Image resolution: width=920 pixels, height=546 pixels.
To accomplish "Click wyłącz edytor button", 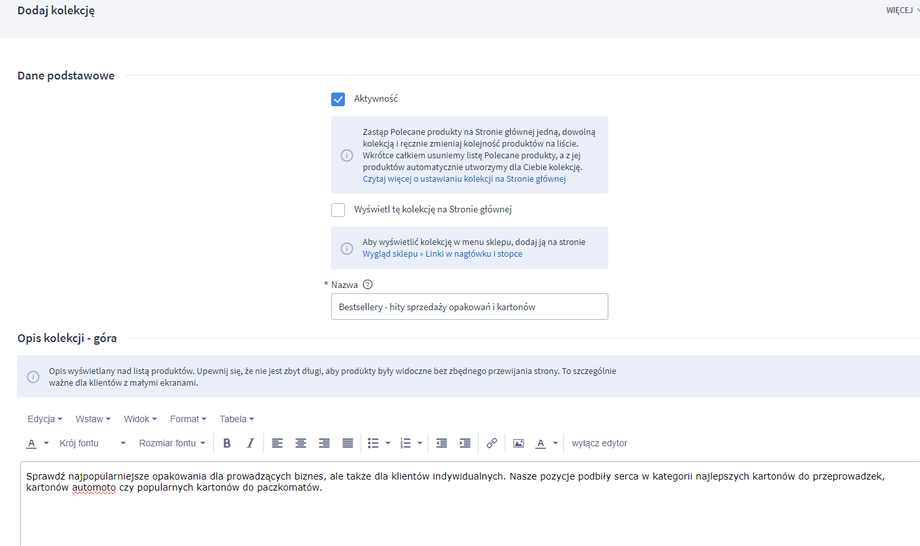I will (599, 443).
